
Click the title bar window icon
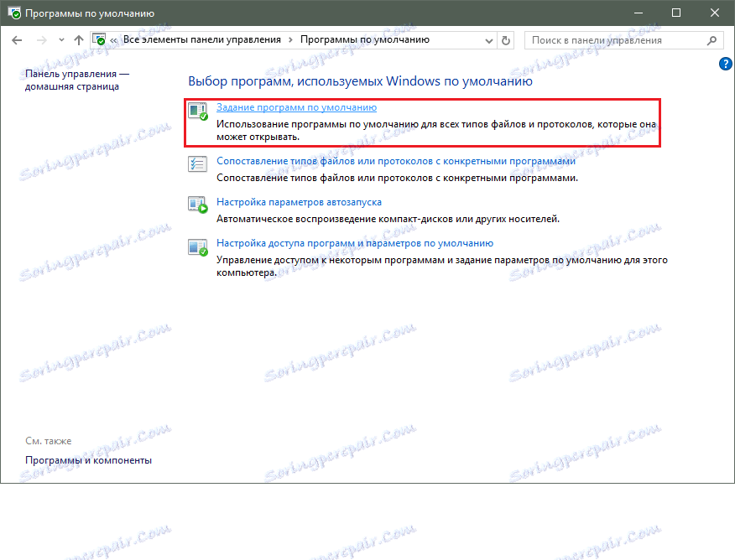coord(14,13)
